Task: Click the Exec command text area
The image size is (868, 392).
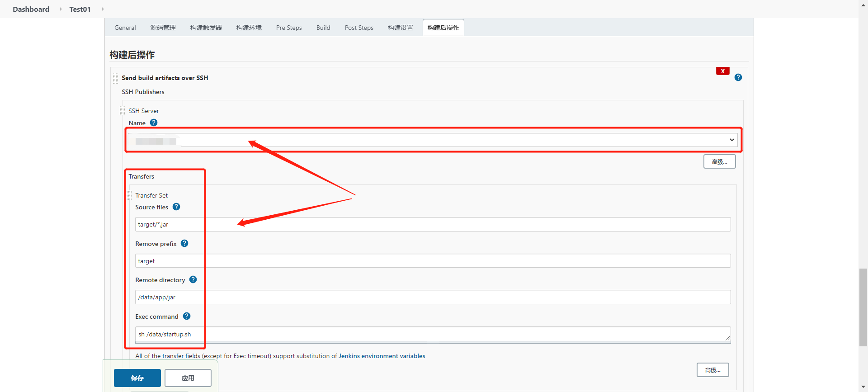Action: coord(433,334)
